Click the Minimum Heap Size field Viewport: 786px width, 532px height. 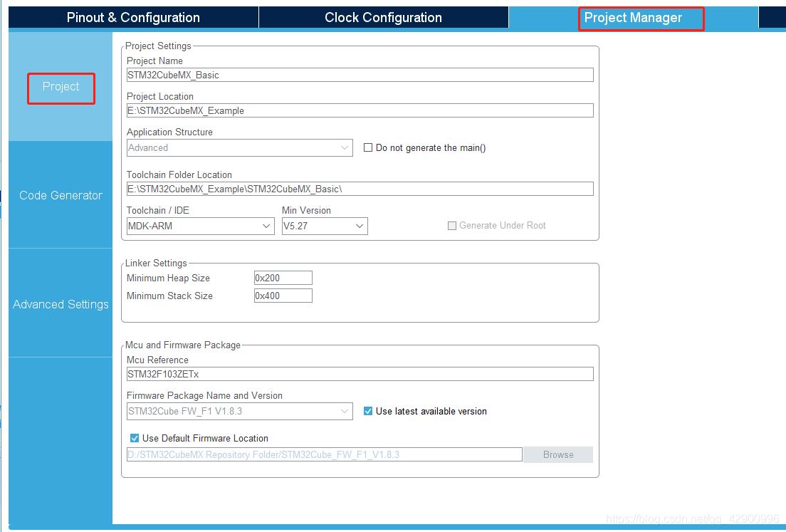[283, 278]
